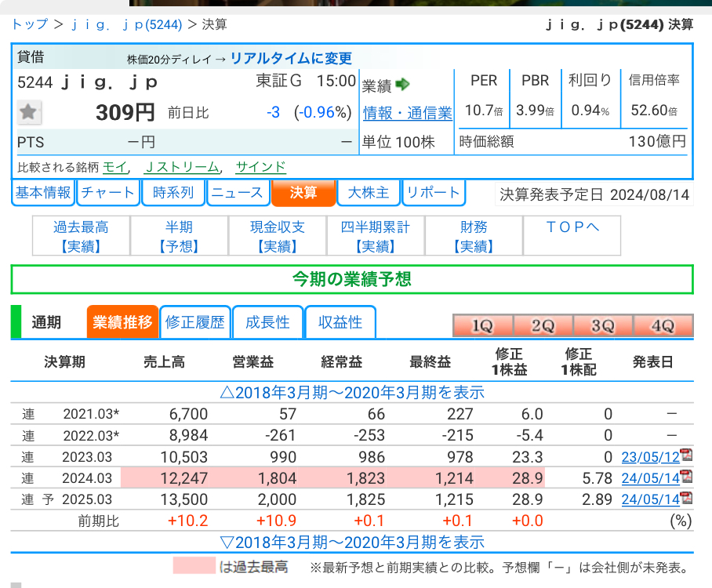Open 23/05/12 announcement date link

pyautogui.click(x=650, y=457)
